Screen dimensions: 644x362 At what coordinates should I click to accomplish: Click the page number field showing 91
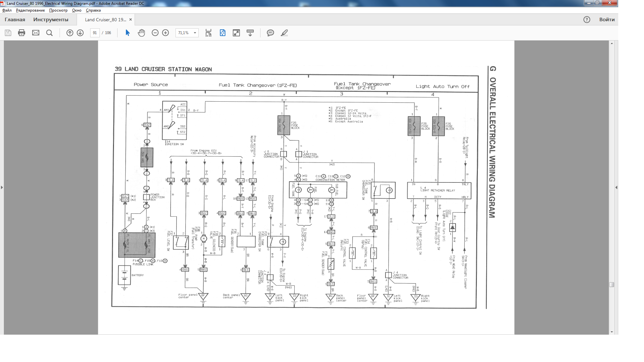pyautogui.click(x=95, y=33)
